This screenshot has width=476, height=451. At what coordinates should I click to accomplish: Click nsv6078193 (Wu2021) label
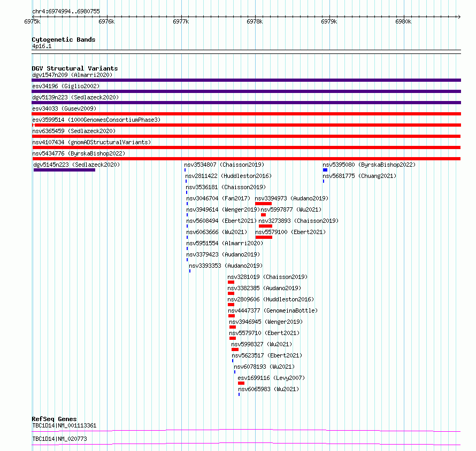(264, 367)
